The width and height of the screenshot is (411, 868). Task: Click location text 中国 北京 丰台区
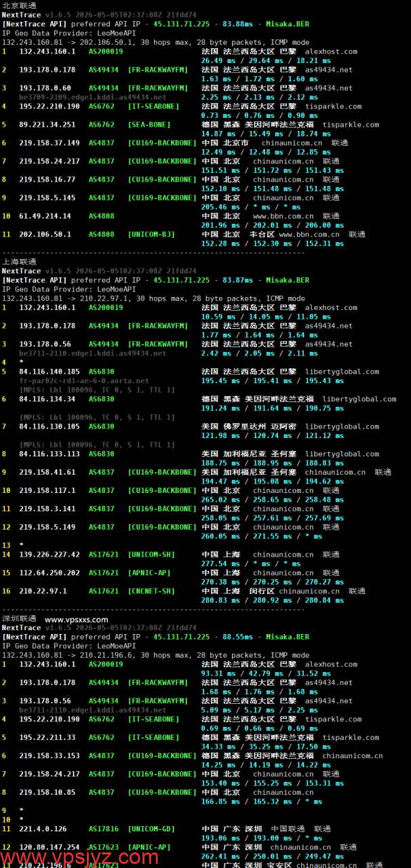pyautogui.click(x=238, y=235)
